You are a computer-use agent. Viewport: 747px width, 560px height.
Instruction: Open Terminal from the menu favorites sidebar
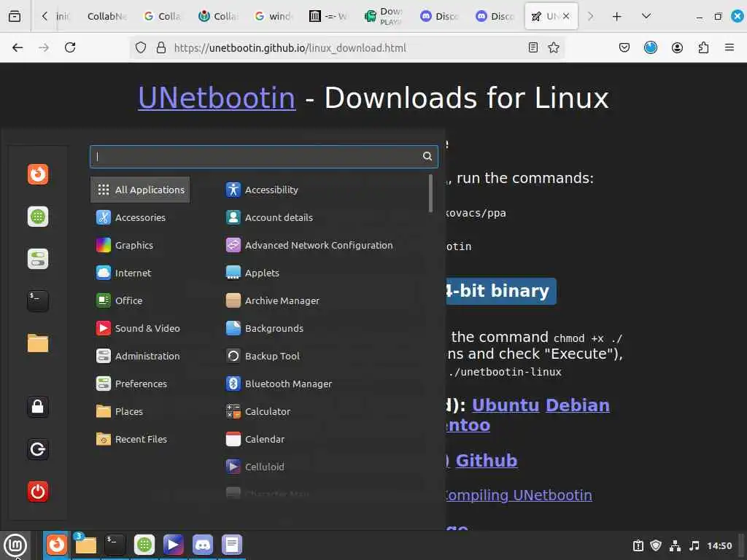(38, 301)
